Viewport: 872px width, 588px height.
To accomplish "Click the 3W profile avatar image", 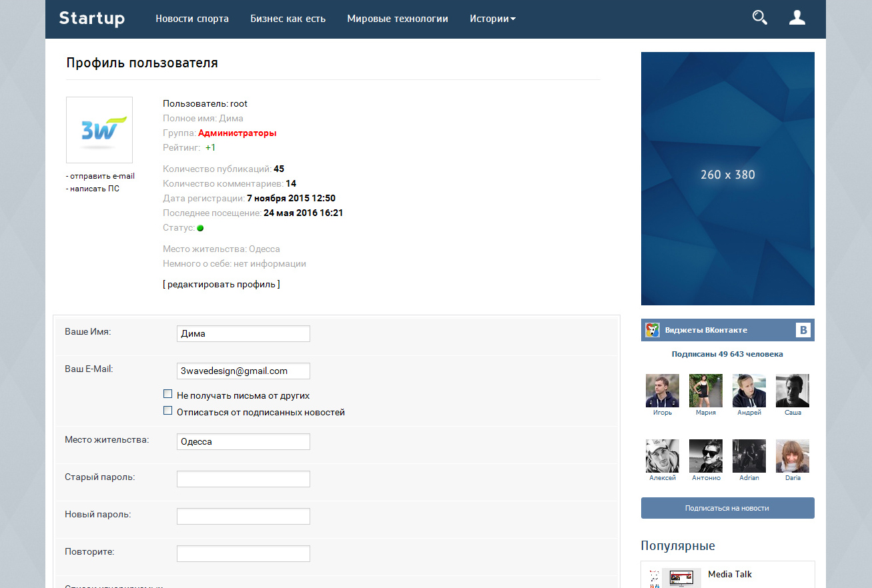I will coord(99,130).
